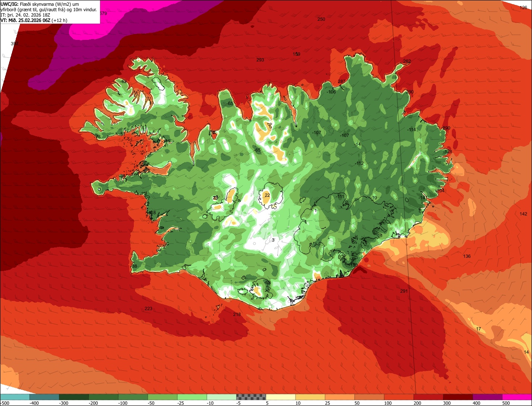
Task: Click the red 200 legend swatch
Action: click(429, 397)
